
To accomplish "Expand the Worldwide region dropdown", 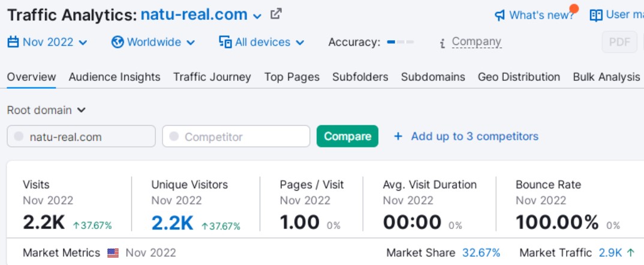I will 153,42.
